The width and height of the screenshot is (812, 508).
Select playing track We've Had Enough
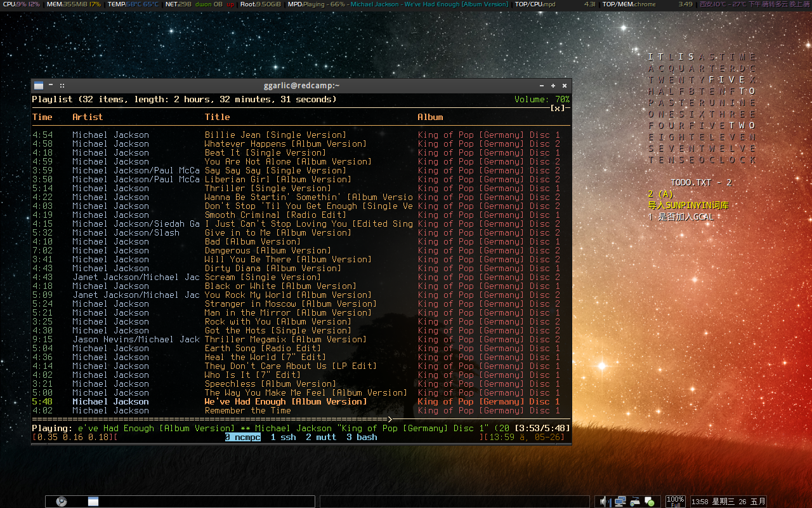click(x=285, y=401)
